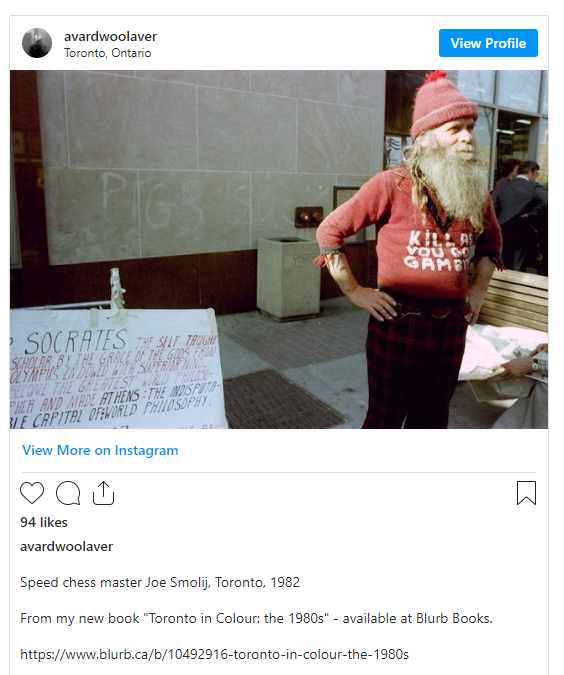The image size is (564, 675).
Task: Follow the View More on Instagram link
Action: pyautogui.click(x=100, y=450)
